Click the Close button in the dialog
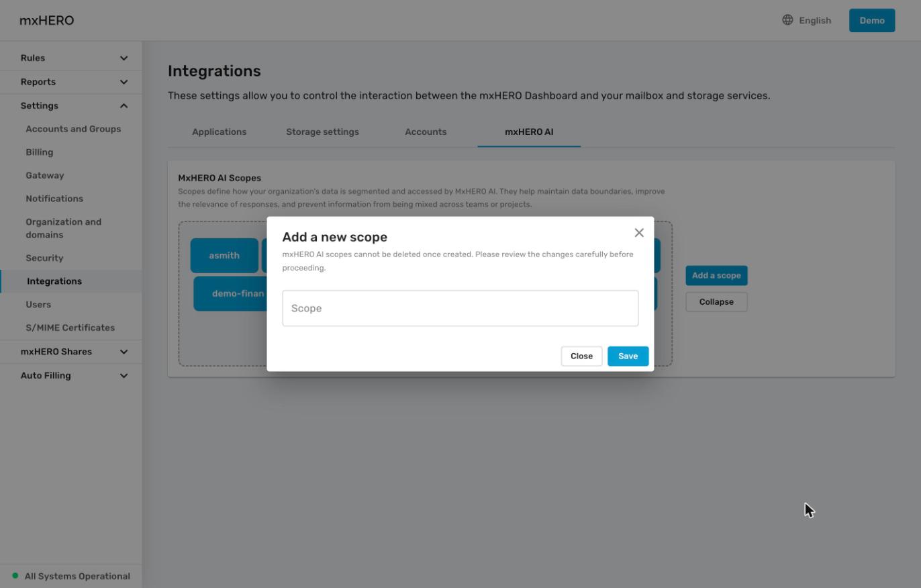The height and width of the screenshot is (588, 921). pos(581,356)
